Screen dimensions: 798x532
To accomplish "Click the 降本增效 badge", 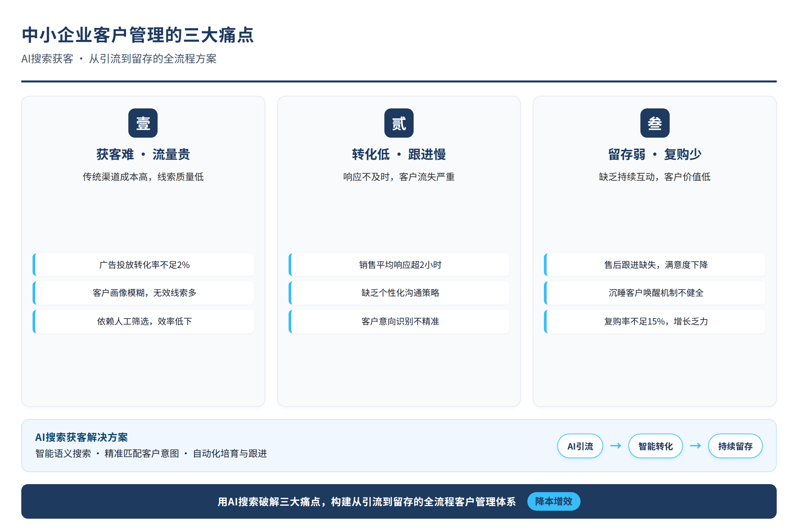I will 553,501.
